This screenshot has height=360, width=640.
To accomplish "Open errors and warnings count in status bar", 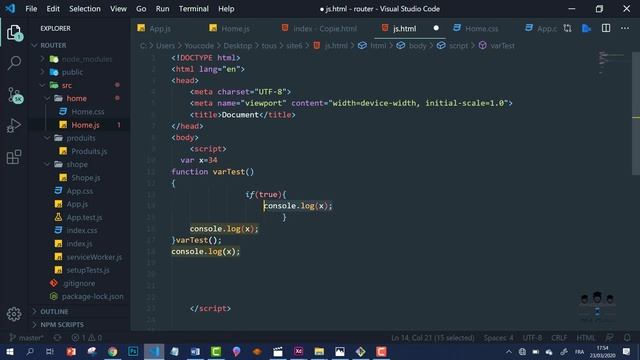I will (x=87, y=338).
